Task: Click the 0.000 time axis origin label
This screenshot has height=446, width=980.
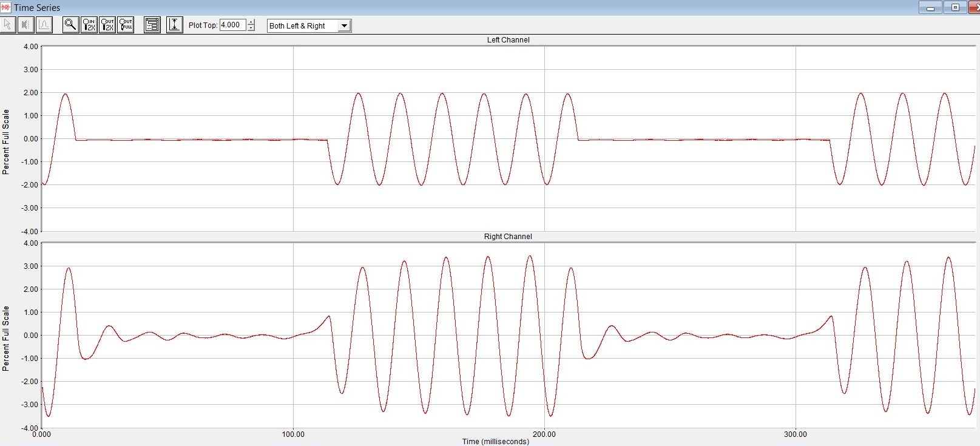Action: (41, 434)
